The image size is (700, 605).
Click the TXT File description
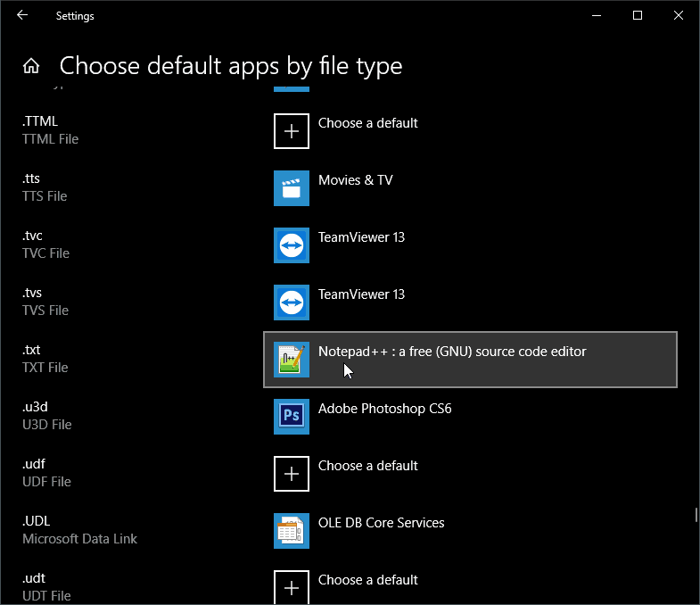[45, 368]
